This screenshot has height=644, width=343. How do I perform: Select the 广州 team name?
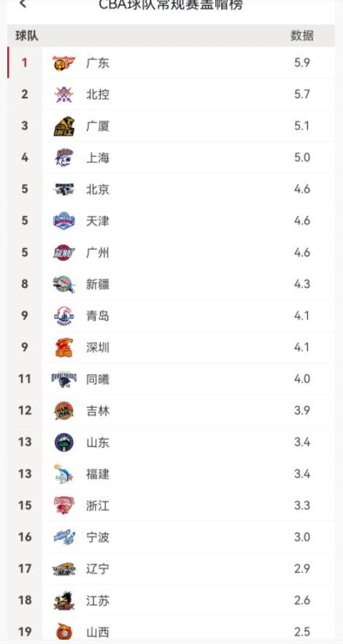(x=98, y=253)
